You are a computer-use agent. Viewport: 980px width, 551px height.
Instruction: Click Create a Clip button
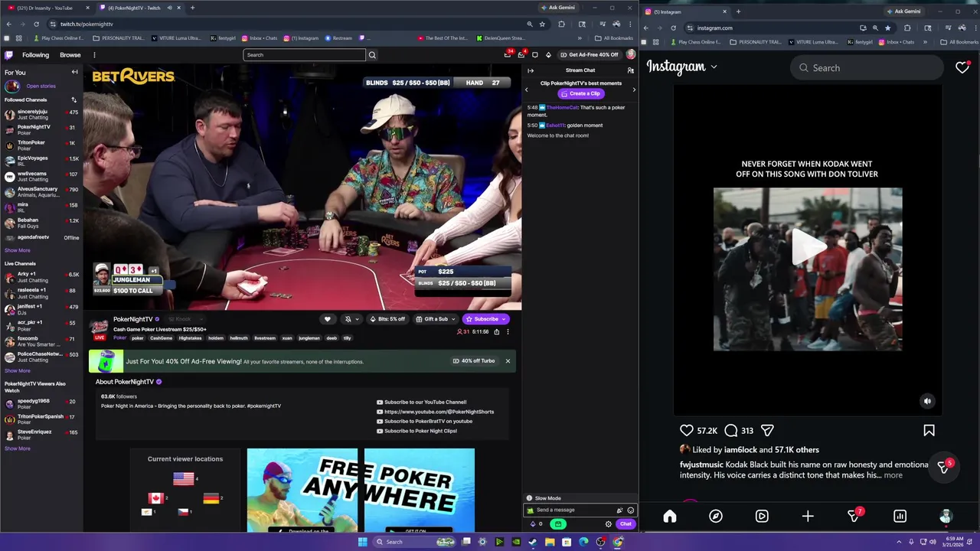[x=580, y=93]
